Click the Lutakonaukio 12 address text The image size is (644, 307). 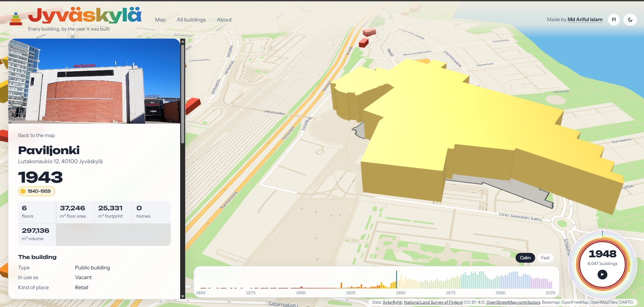click(61, 161)
